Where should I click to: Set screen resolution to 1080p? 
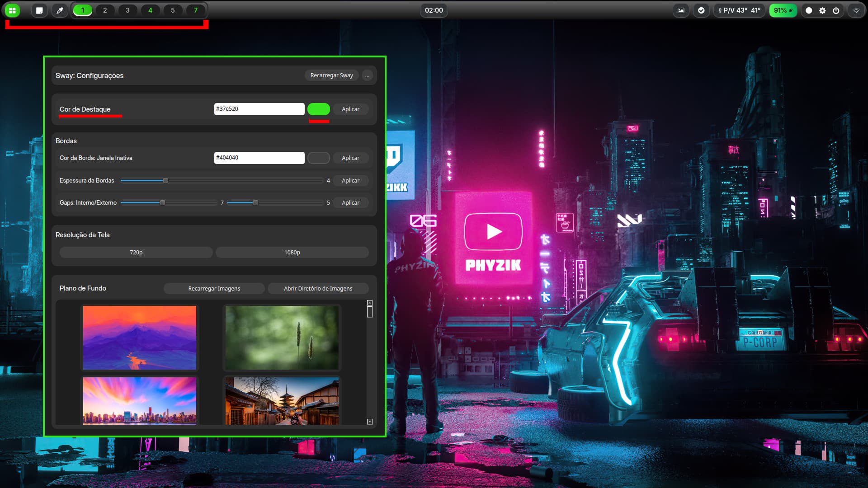[292, 252]
